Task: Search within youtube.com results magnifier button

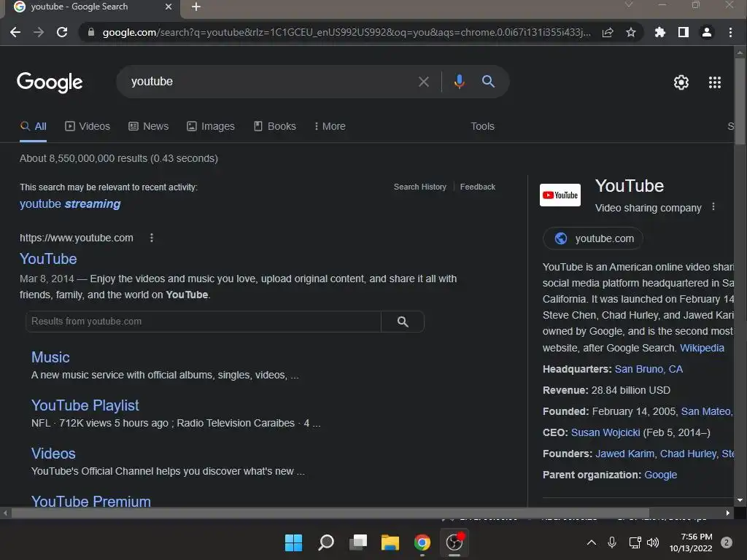Action: click(403, 322)
